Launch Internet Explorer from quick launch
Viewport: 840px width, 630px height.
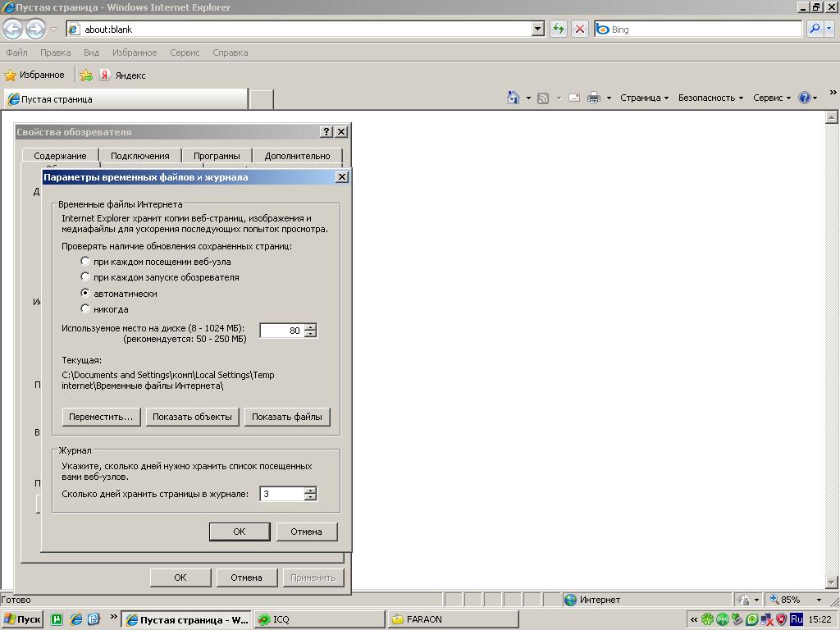(x=76, y=619)
